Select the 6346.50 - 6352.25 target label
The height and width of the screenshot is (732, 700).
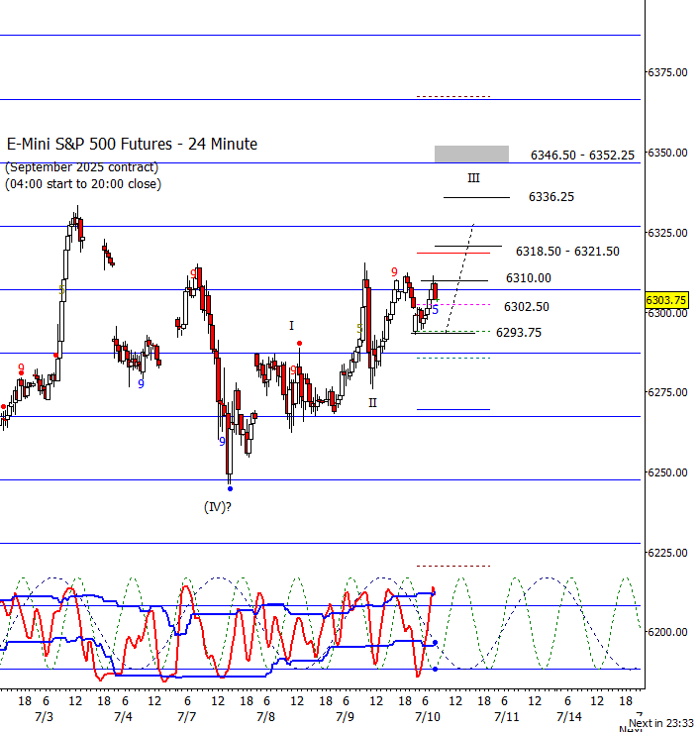[582, 155]
